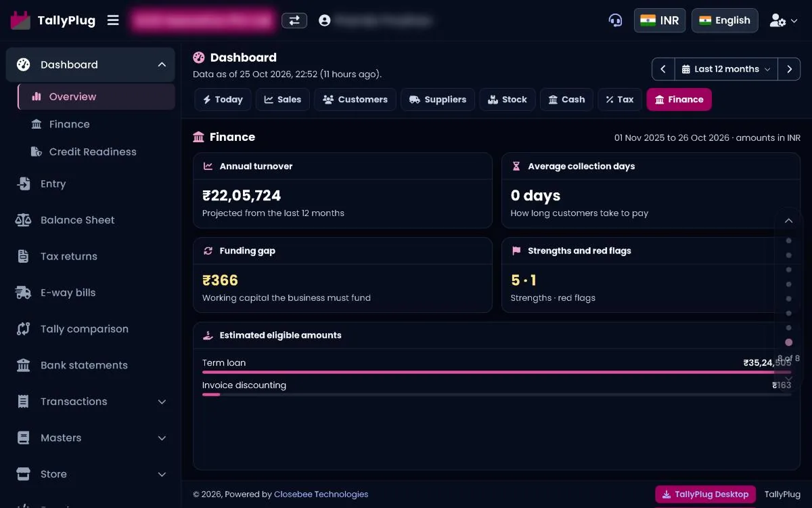
Task: Click the Tally comparison sync icon
Action: click(24, 329)
